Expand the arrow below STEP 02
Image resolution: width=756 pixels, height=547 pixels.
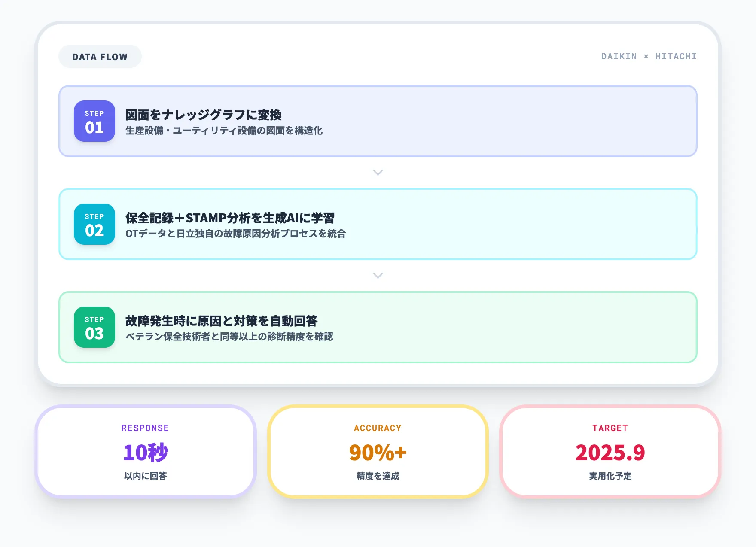378,275
